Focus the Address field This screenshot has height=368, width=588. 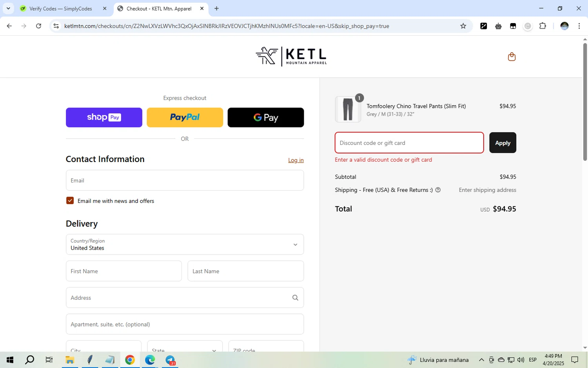tap(185, 298)
